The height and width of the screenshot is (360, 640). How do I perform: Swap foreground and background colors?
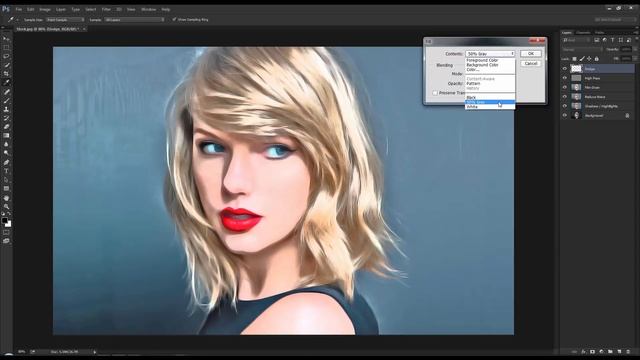(9, 214)
